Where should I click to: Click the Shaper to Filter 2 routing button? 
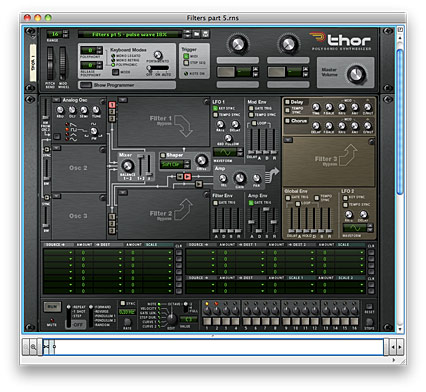pyautogui.click(x=180, y=176)
